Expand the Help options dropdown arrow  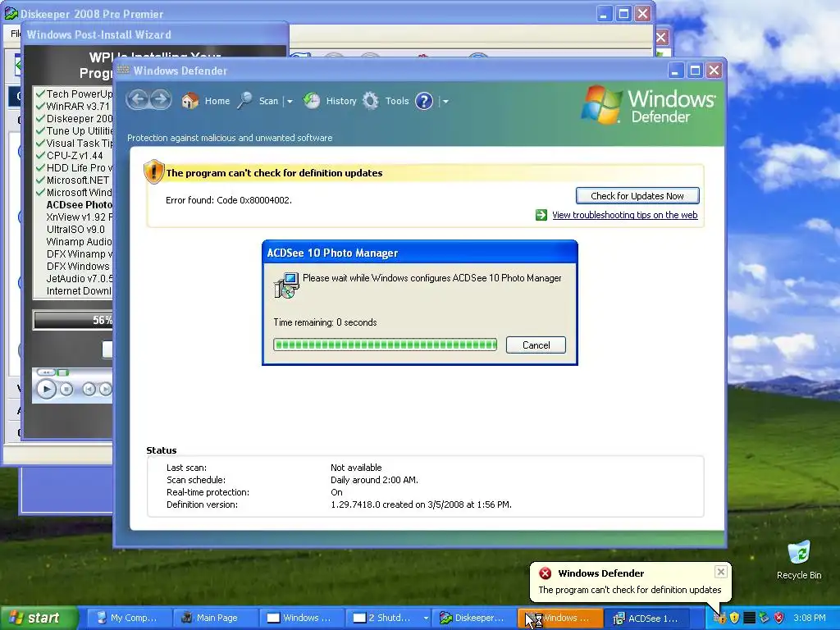pyautogui.click(x=445, y=101)
